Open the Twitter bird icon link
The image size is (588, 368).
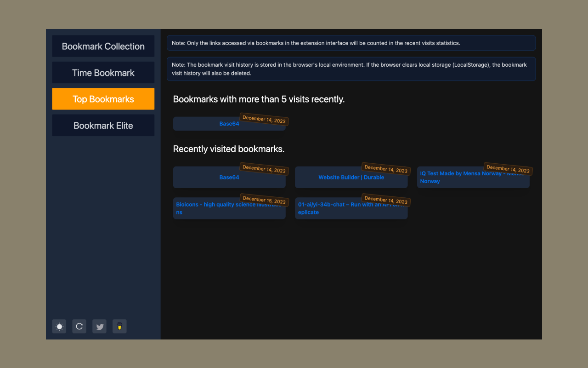click(100, 327)
